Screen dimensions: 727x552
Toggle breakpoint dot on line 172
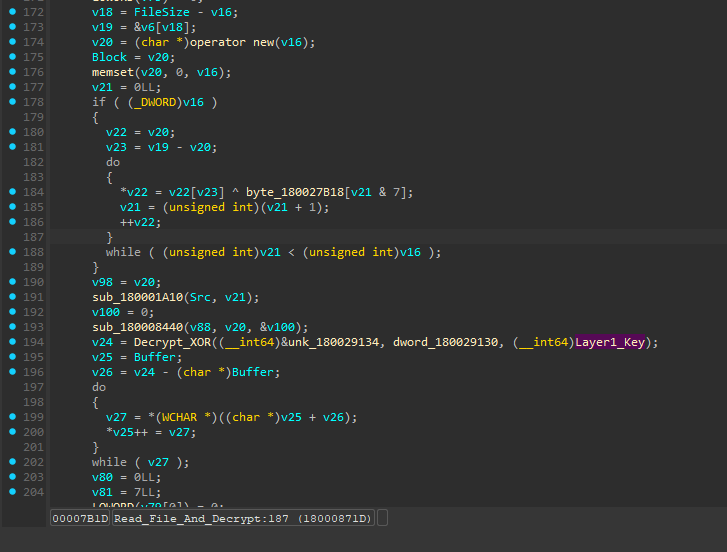pos(13,12)
